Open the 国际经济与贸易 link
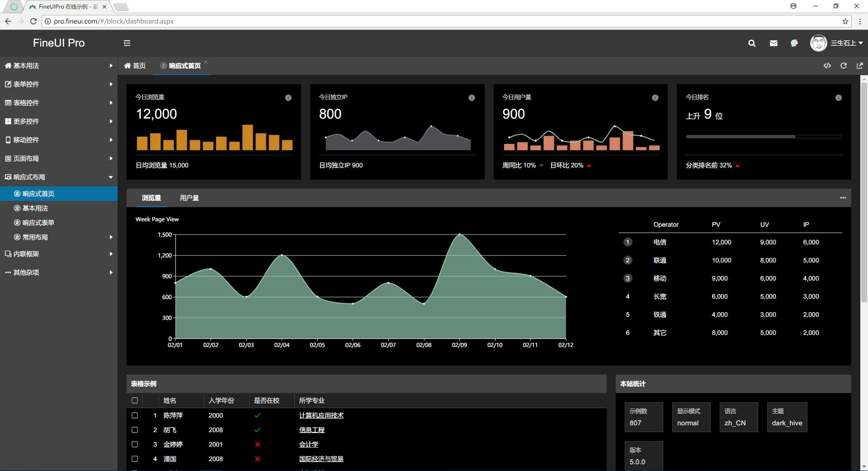 [x=321, y=459]
